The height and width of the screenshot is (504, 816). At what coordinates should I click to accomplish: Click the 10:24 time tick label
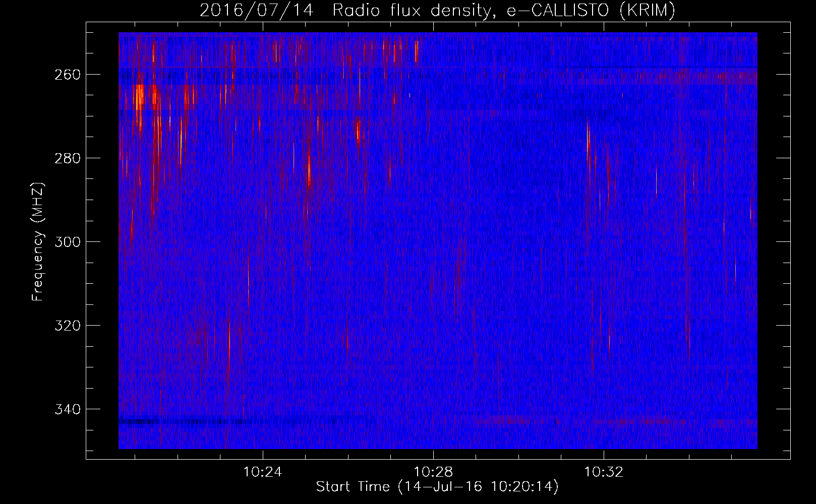263,472
